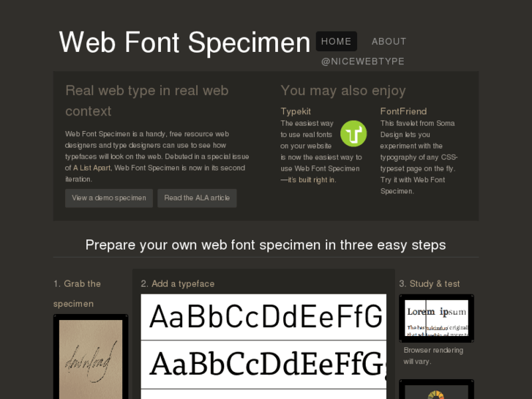
Task: Open the Typekit heading link
Action: coord(296,111)
